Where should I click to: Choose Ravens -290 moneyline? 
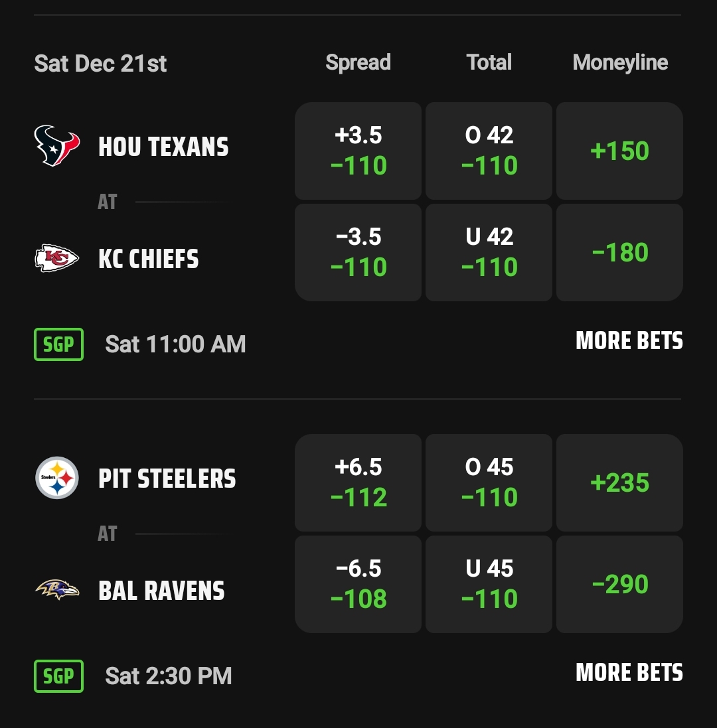619,584
